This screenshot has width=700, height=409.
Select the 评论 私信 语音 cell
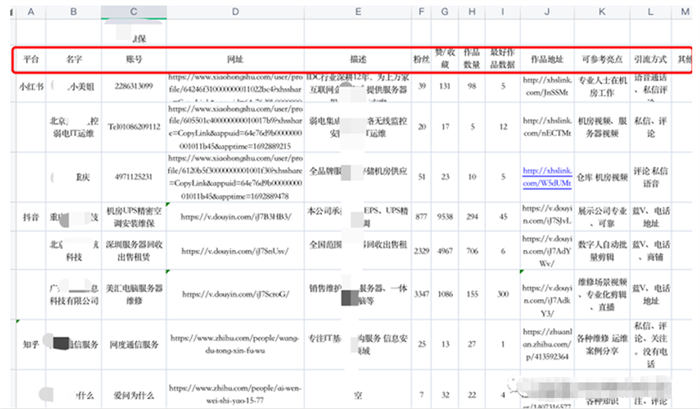point(651,177)
